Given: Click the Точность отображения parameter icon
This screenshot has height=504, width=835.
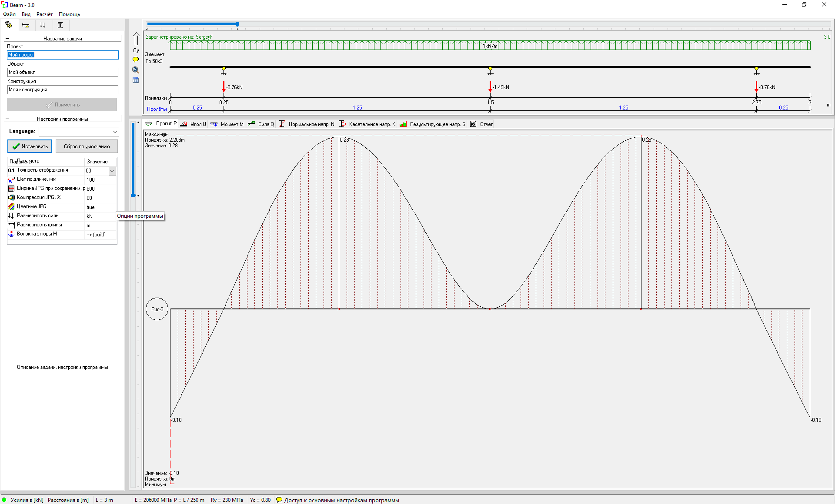Looking at the screenshot, I should [11, 170].
